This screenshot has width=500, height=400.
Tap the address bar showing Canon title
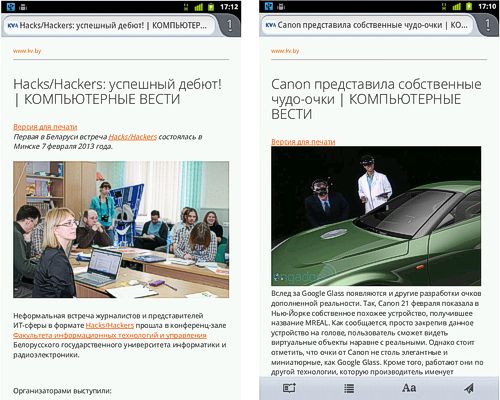coord(367,25)
